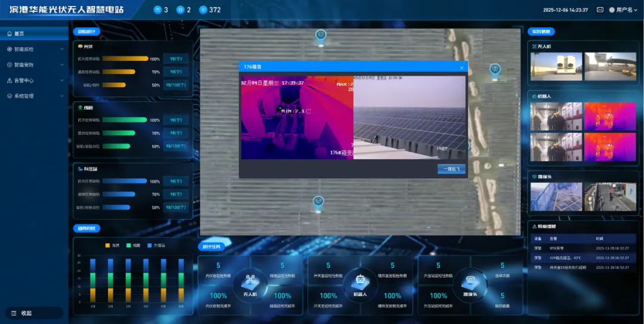Select 智能巡检 menu item
644x324 pixels.
click(x=34, y=49)
